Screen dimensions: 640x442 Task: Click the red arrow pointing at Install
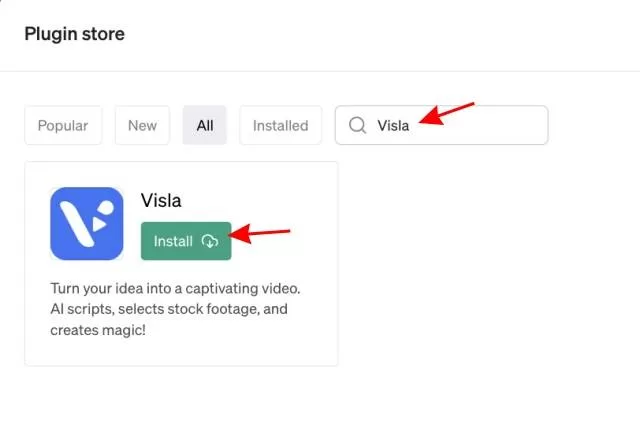click(261, 236)
